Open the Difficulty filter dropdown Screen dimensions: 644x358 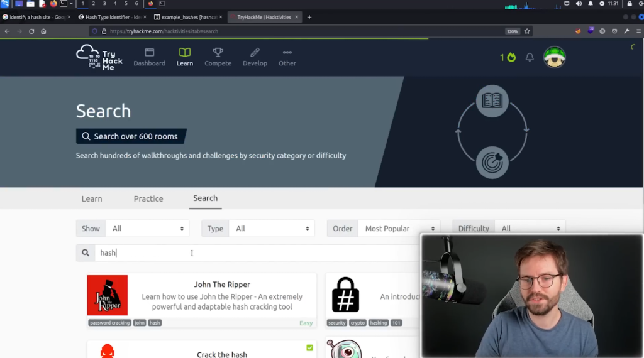530,227
